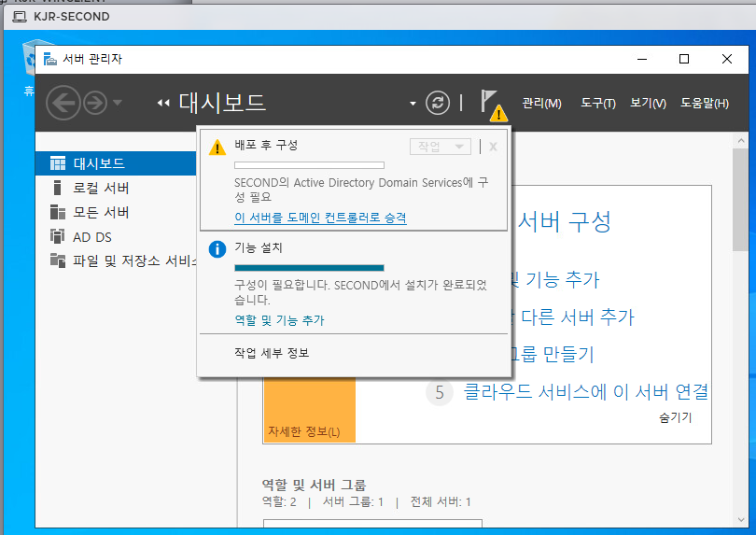Screen dimensions: 756x535
Task: Click the 전체 서버: 1 count text
Action: click(441, 502)
